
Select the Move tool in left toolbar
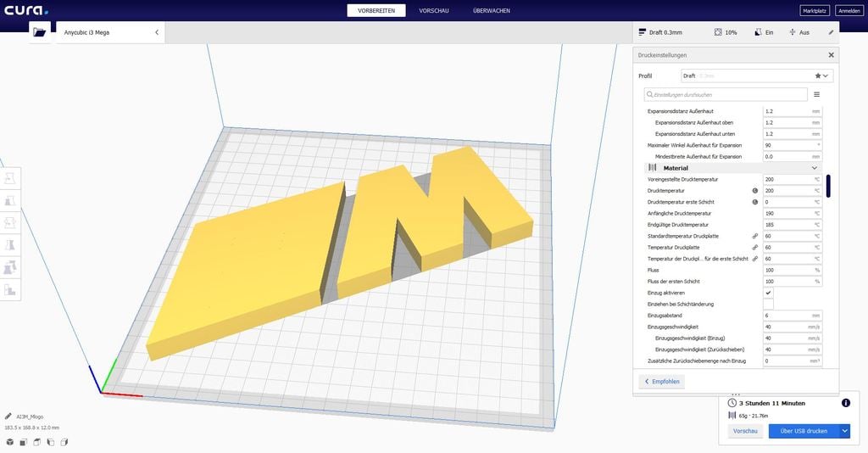pos(10,179)
